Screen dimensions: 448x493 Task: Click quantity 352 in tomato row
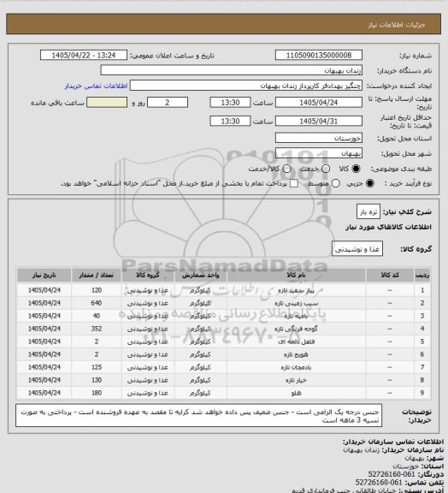97,329
